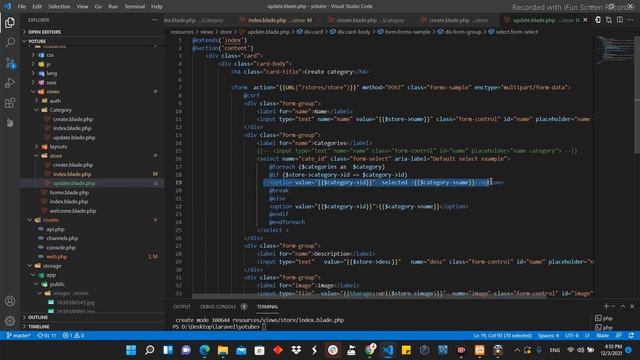
Task: Select the TERMINAL panel tab
Action: [x=267, y=307]
